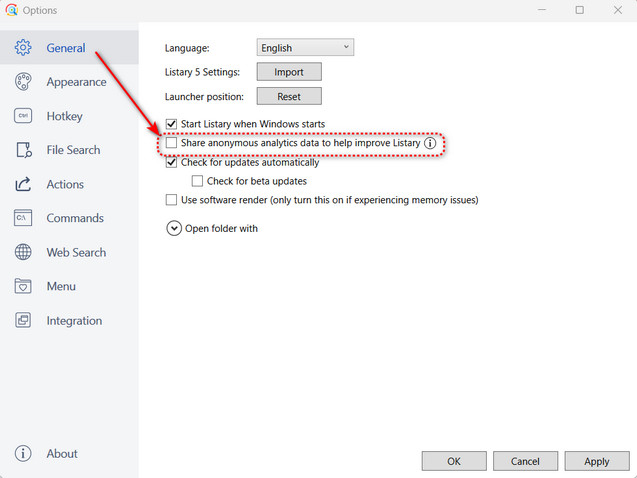This screenshot has width=637, height=478.
Task: Check the beta updates checkbox
Action: pos(197,181)
